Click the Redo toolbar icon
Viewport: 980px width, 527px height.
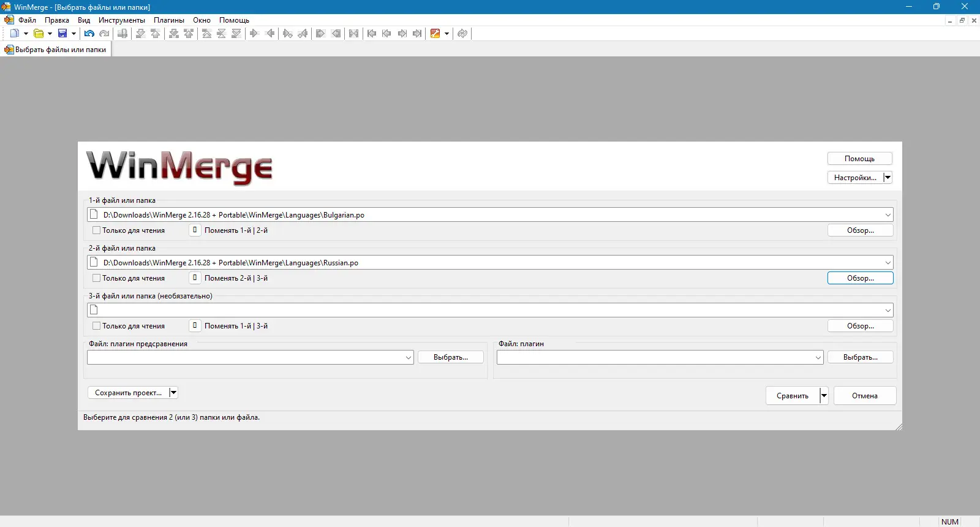104,34
